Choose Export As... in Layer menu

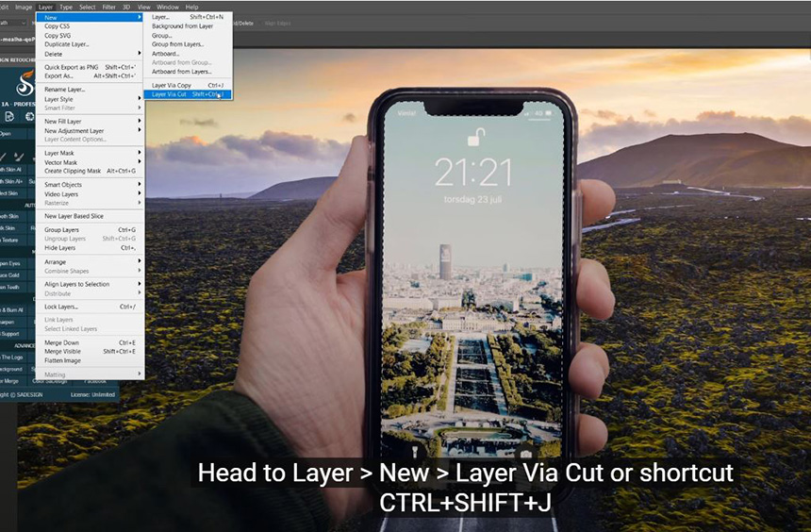90,75
